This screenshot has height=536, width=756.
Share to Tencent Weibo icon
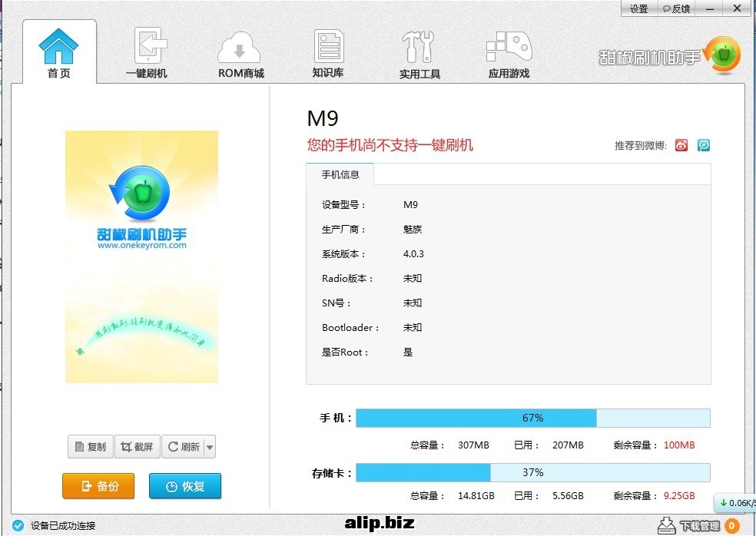704,145
